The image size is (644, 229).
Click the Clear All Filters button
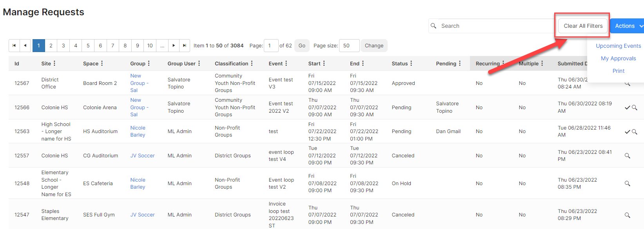coord(583,26)
